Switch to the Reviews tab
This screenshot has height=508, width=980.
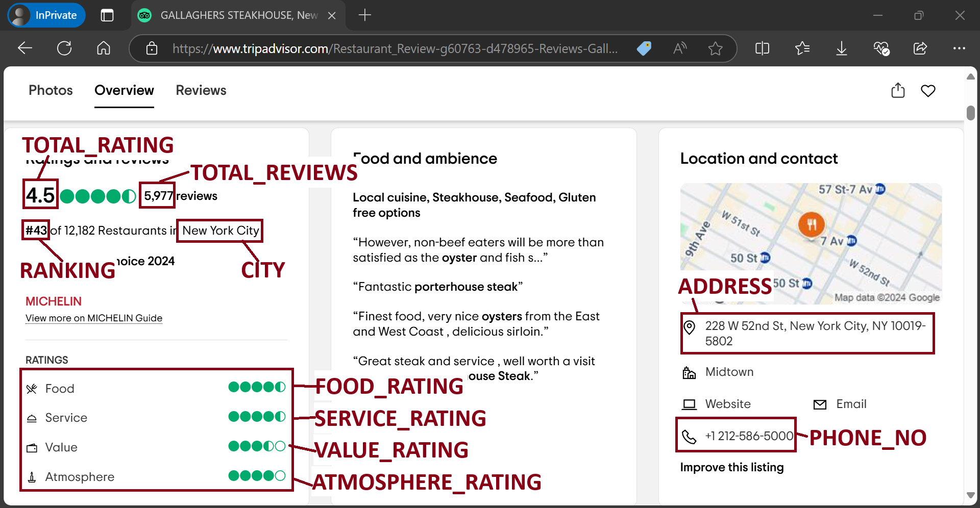(x=201, y=90)
